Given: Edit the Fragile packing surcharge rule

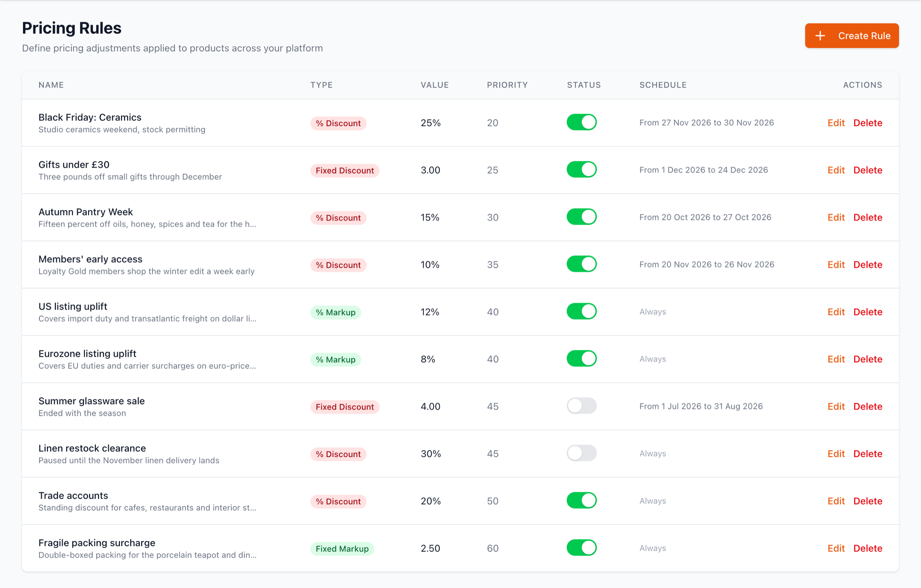Looking at the screenshot, I should (x=836, y=548).
